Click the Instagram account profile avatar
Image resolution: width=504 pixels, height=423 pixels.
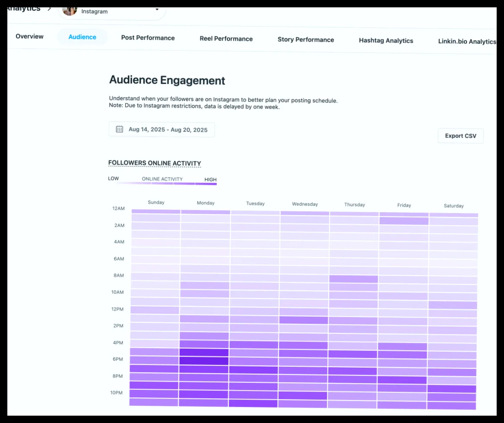pos(70,11)
